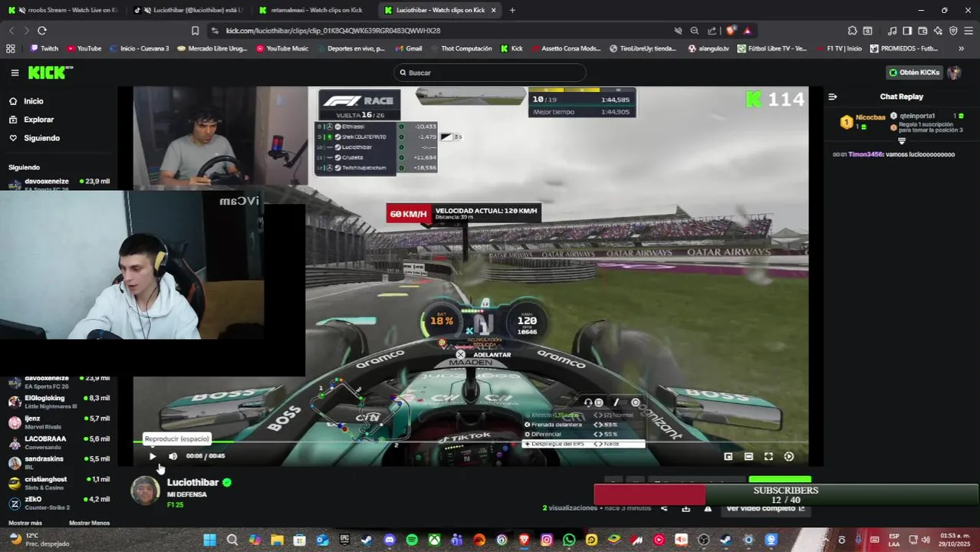Open Discord from the taskbar
Screen dimensions: 980x552
(390, 540)
